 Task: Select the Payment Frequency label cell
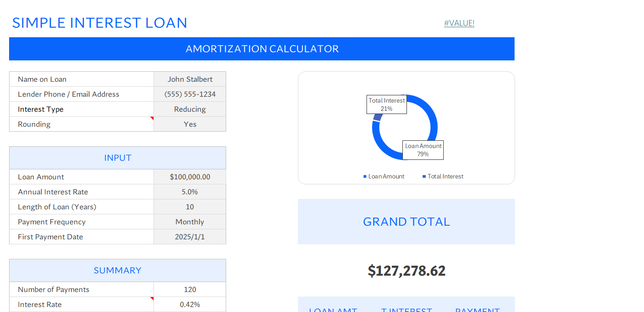click(x=81, y=222)
